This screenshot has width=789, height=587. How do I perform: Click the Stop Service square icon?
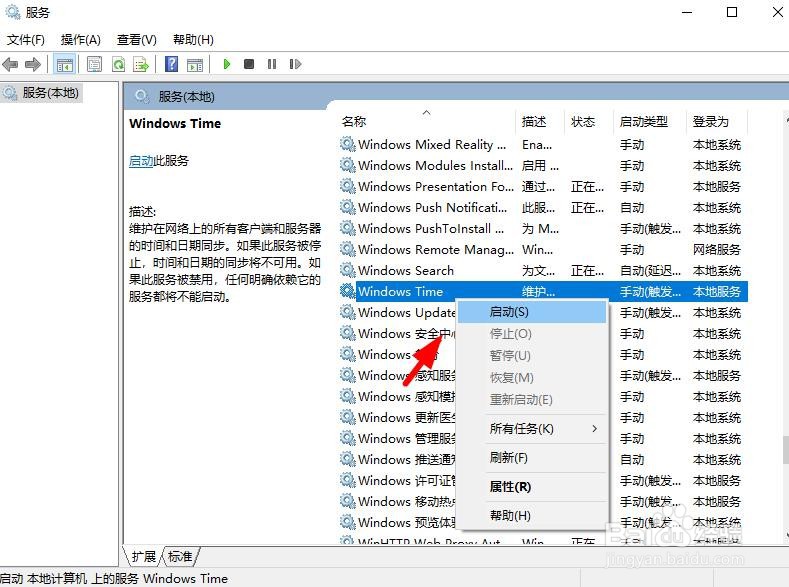click(249, 64)
